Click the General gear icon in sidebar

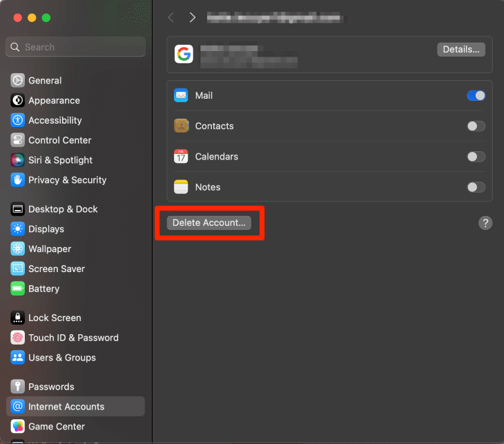coord(18,80)
